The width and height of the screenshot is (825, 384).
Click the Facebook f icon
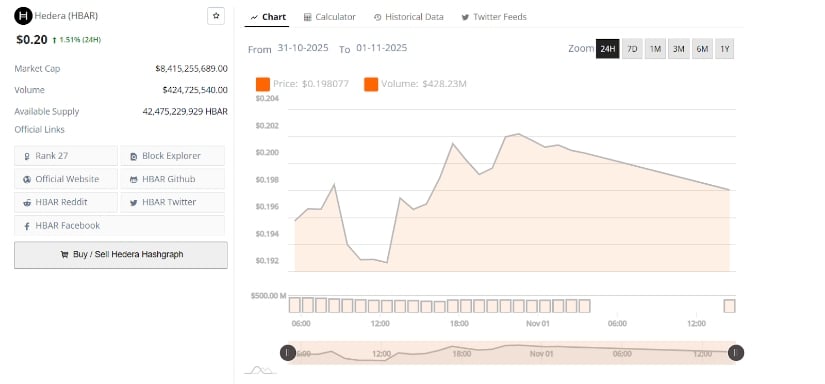(27, 226)
